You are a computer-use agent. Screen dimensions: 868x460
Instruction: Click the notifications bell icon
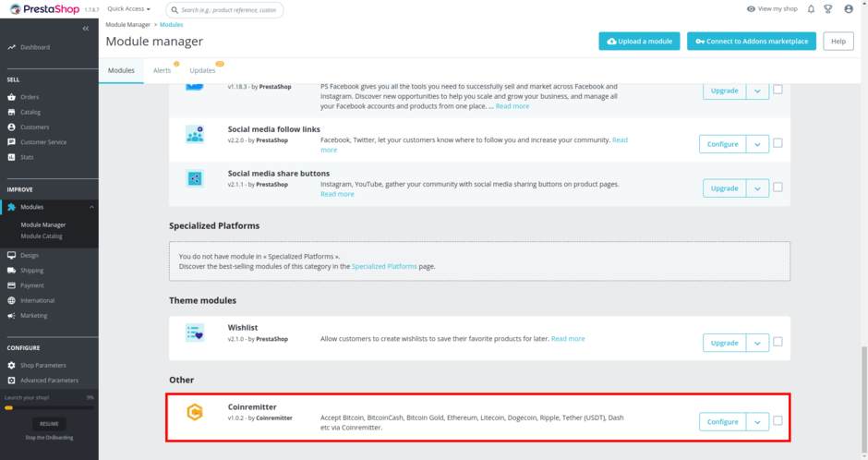811,9
